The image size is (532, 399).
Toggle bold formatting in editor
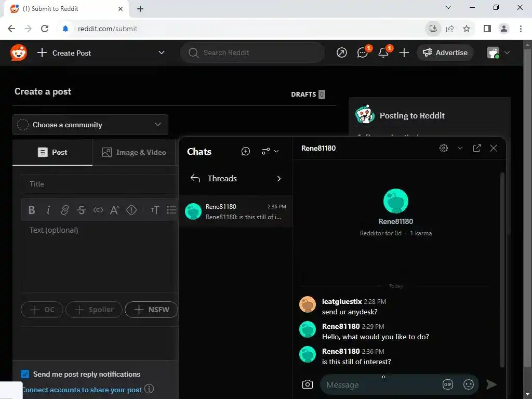[x=32, y=210]
